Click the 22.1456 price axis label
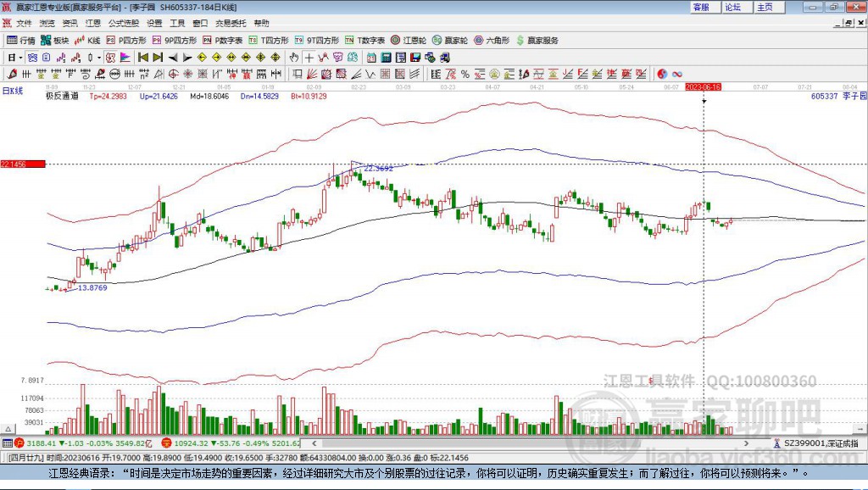Viewport: 868px width, 490px height. point(22,164)
